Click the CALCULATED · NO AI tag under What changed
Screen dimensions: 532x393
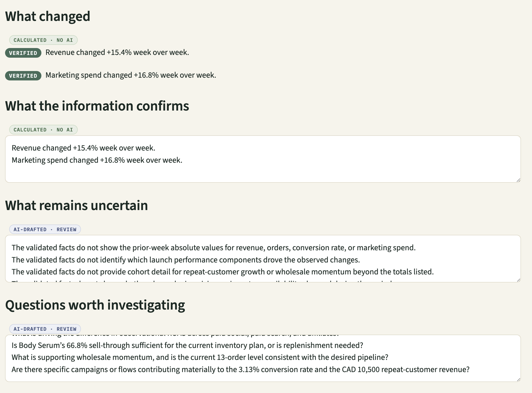click(x=43, y=40)
